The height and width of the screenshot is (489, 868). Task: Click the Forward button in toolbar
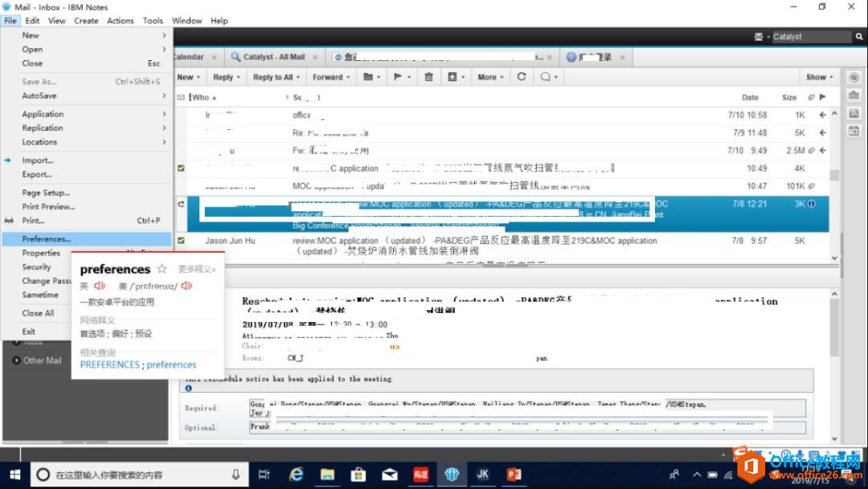coord(331,77)
